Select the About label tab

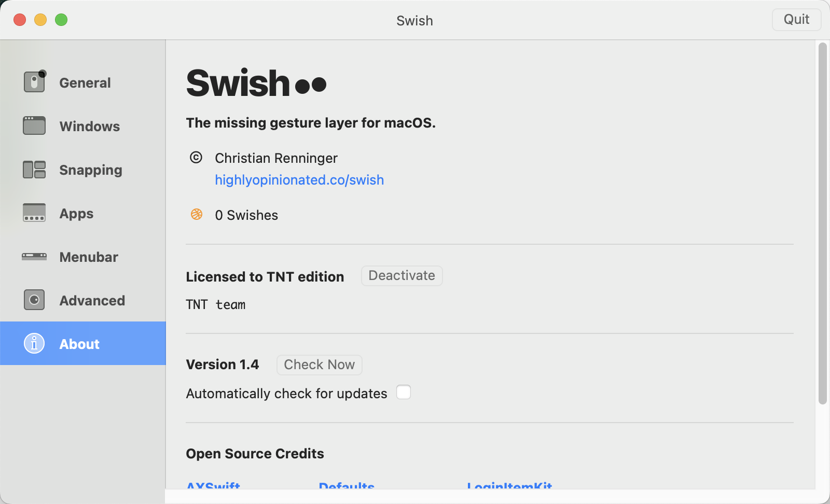[79, 344]
